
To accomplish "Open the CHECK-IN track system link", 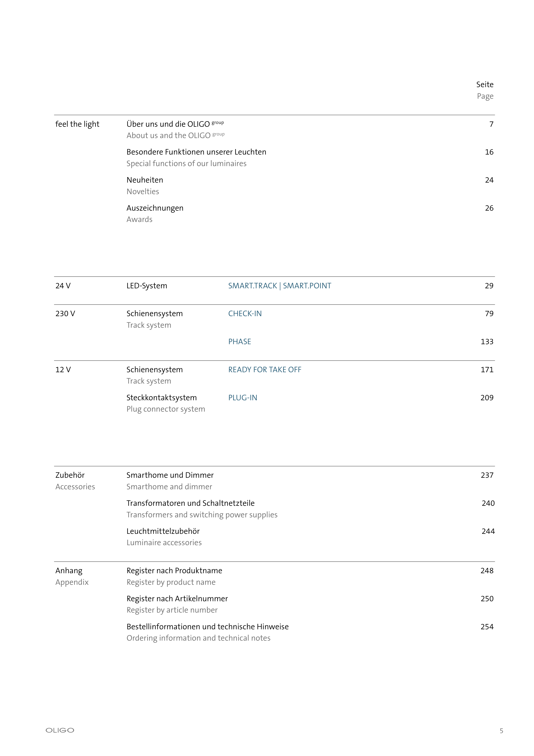I will pyautogui.click(x=245, y=314).
